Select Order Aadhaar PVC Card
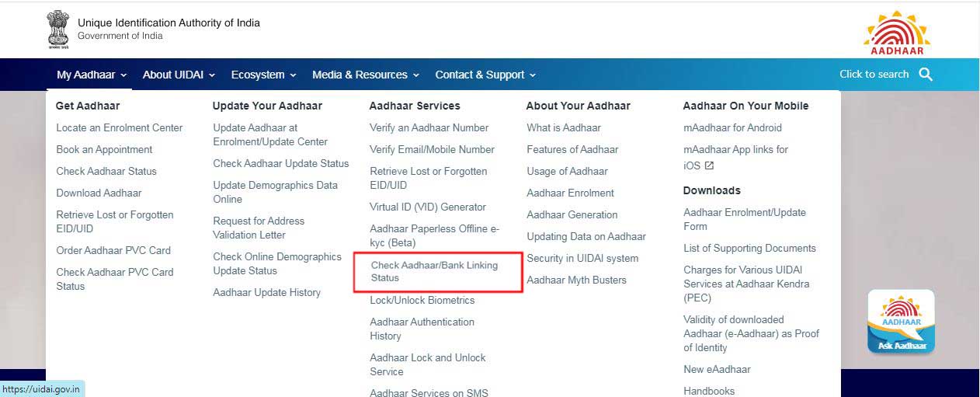The image size is (980, 397). click(113, 250)
